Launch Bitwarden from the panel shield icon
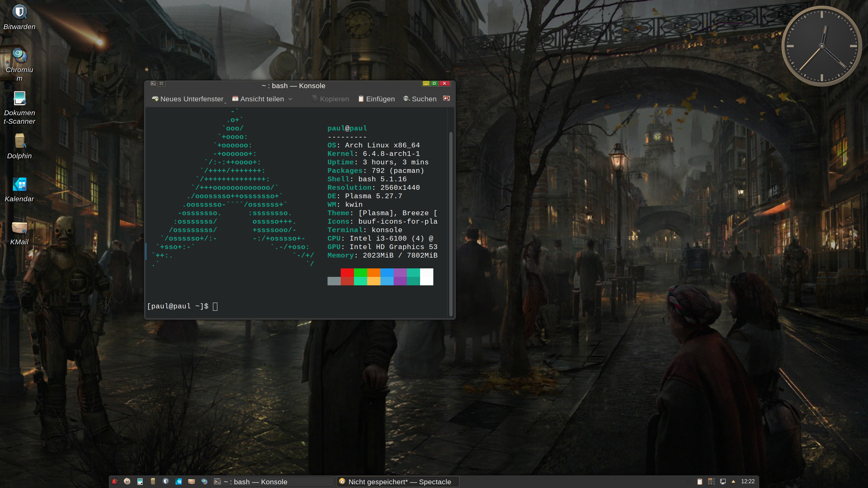Screen dimensions: 868x488 [x=166, y=482]
